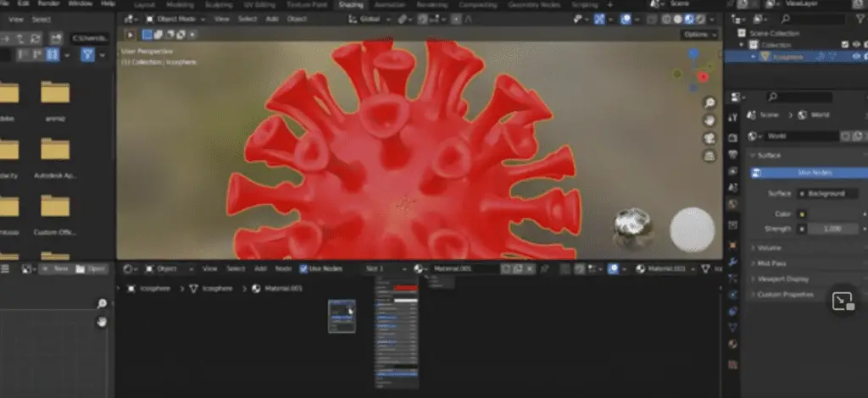Open the Material properties tab
This screenshot has height=398, width=868.
[733, 345]
